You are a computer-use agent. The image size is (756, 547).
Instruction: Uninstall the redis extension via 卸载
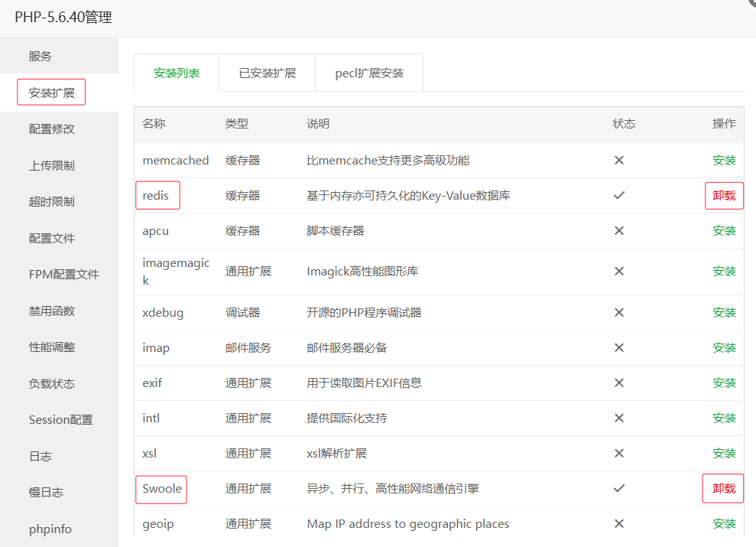coord(724,195)
